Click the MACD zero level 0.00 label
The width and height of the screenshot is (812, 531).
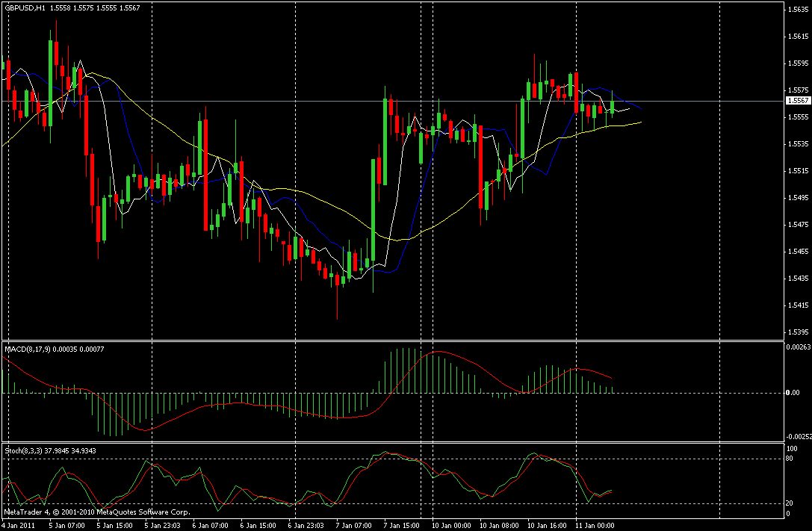pyautogui.click(x=793, y=393)
